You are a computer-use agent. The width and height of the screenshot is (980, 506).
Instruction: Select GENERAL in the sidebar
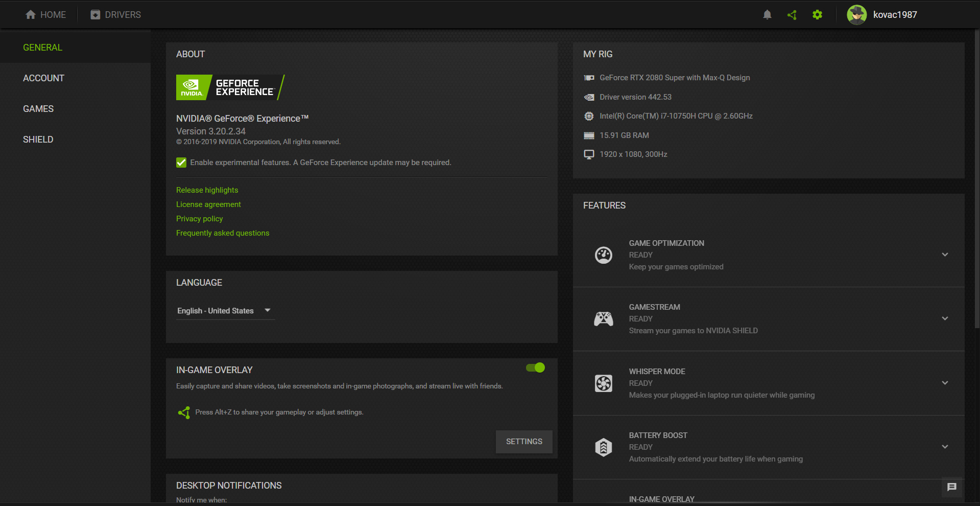[75, 48]
